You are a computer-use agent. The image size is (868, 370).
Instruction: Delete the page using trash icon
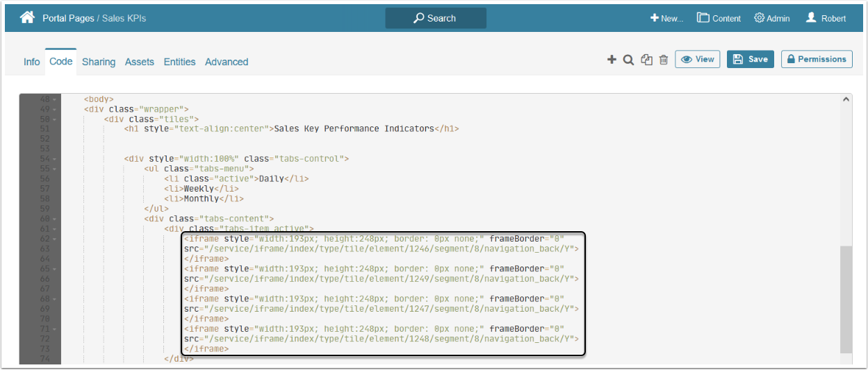[x=664, y=60]
